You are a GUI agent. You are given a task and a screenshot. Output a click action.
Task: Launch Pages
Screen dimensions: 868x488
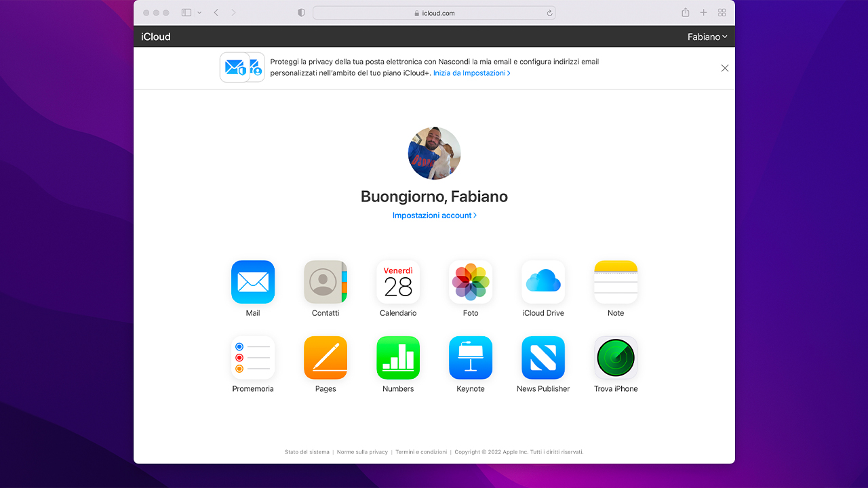coord(325,357)
